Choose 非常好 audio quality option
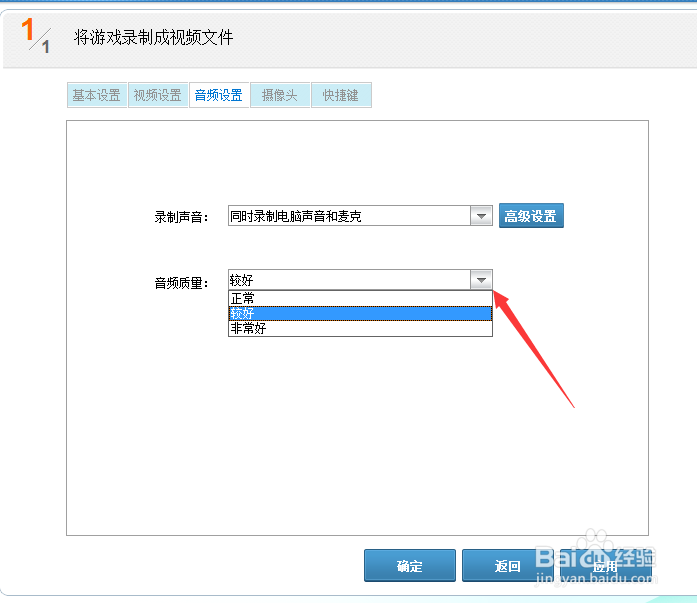This screenshot has height=603, width=697. pyautogui.click(x=360, y=328)
